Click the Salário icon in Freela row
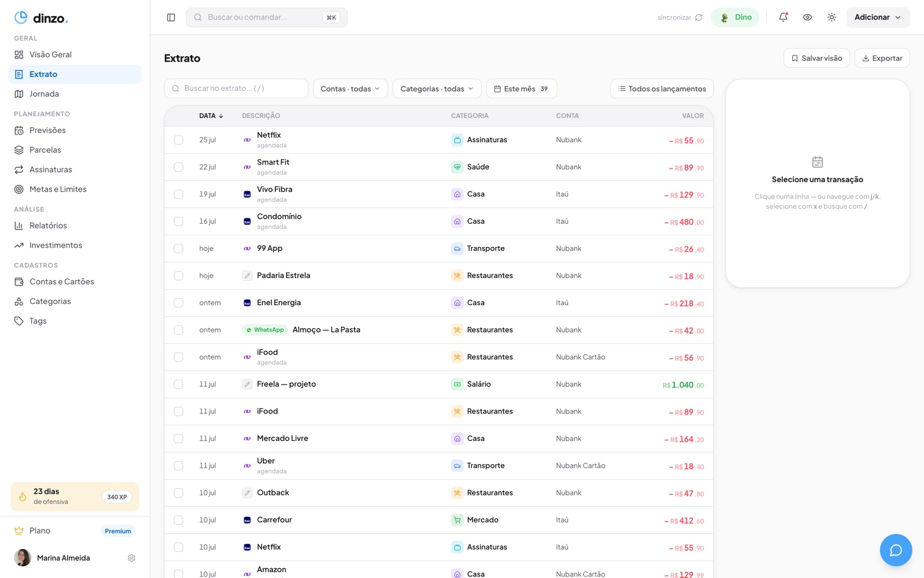This screenshot has height=578, width=924. (x=457, y=384)
